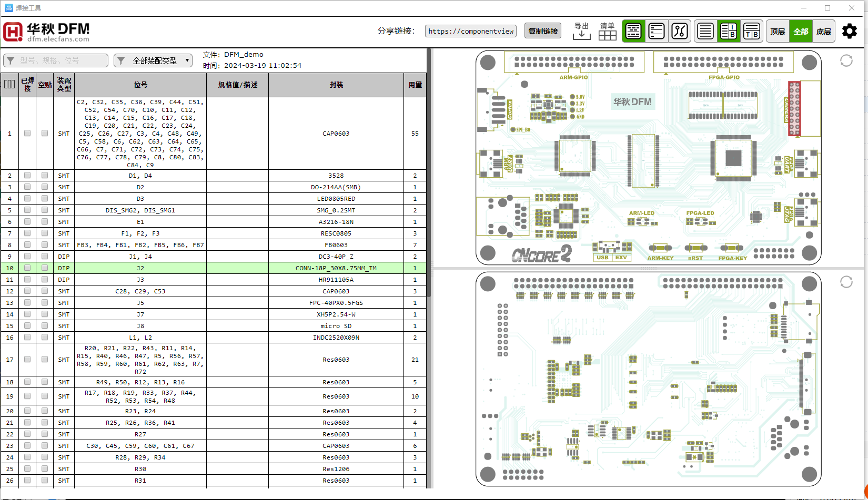
Task: Tick the 空贴 checkbox for row 17 Res0603
Action: [x=45, y=360]
